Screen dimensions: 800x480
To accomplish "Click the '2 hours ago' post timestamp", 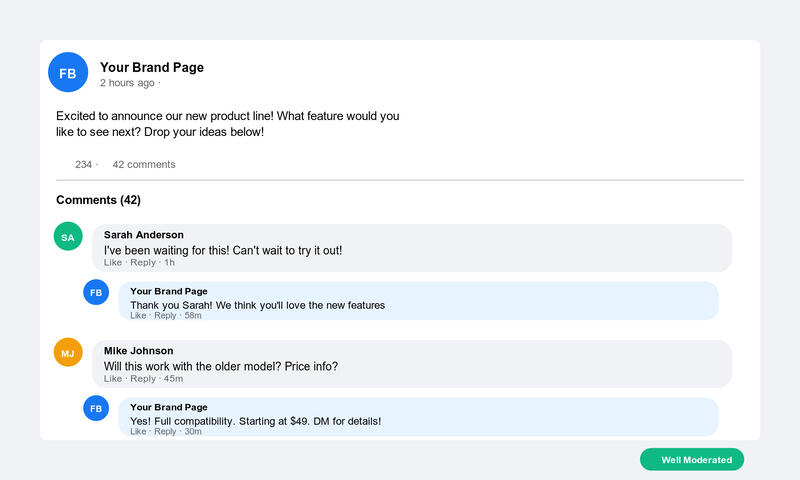I will 127,83.
